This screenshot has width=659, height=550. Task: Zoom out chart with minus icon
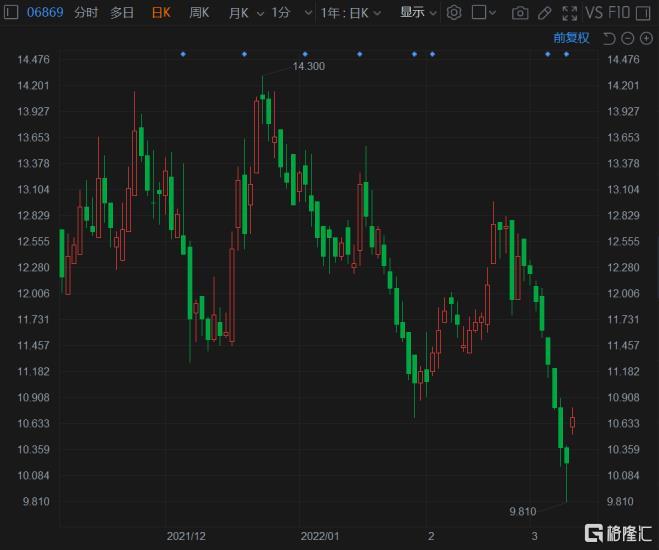627,38
